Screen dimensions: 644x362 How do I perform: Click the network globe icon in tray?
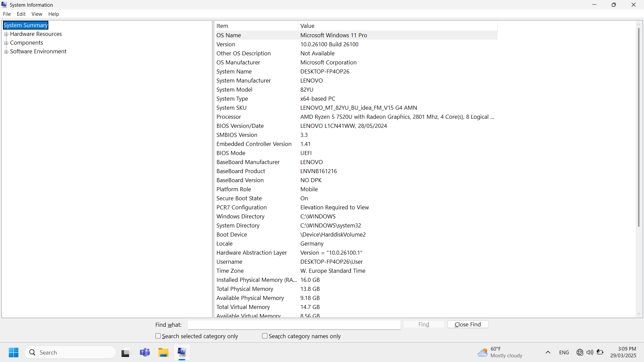click(580, 352)
